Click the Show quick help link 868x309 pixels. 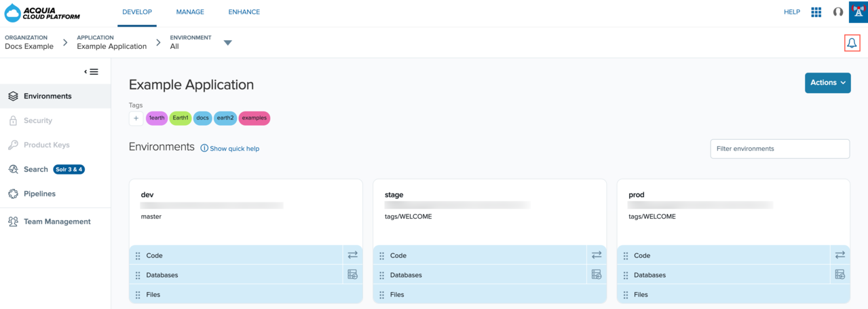(234, 149)
